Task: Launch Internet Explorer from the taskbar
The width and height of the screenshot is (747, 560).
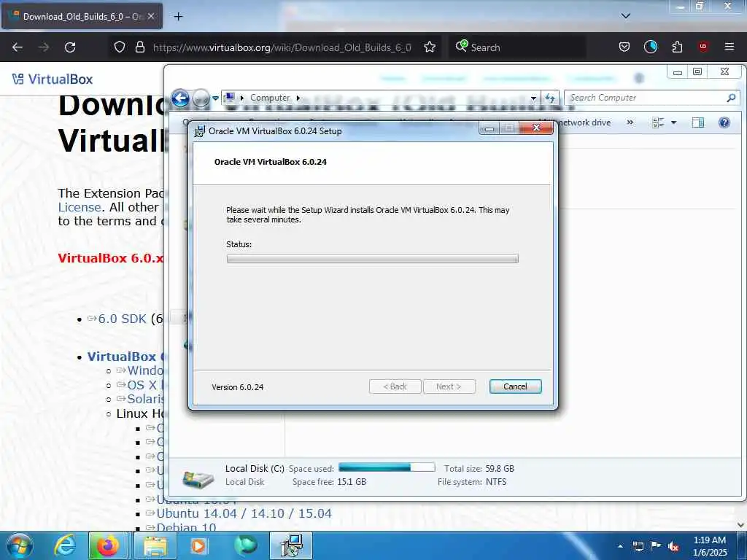Action: pyautogui.click(x=64, y=545)
